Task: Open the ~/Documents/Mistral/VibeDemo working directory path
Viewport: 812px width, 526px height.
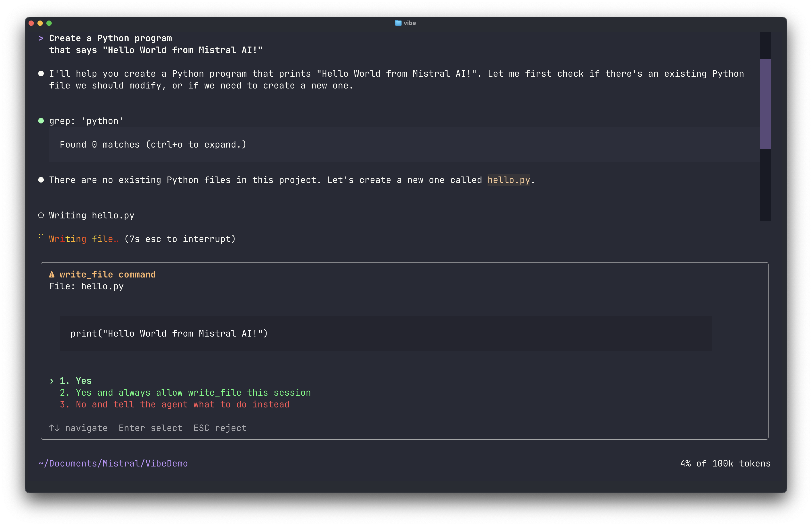Action: tap(113, 463)
